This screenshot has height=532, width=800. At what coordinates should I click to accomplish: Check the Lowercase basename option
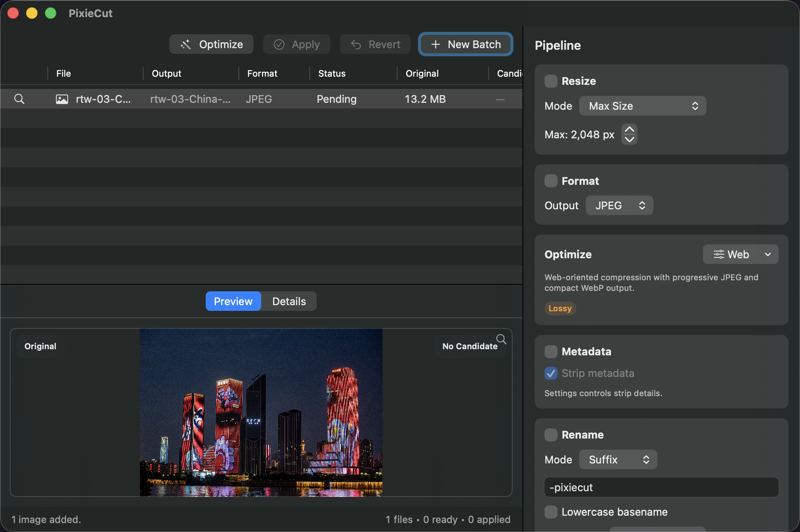pos(551,512)
